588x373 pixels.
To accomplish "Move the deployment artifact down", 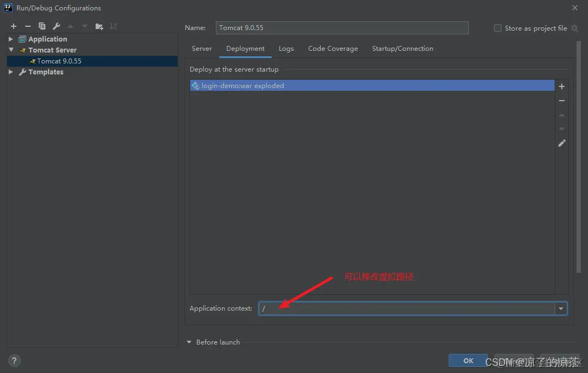I will click(562, 129).
